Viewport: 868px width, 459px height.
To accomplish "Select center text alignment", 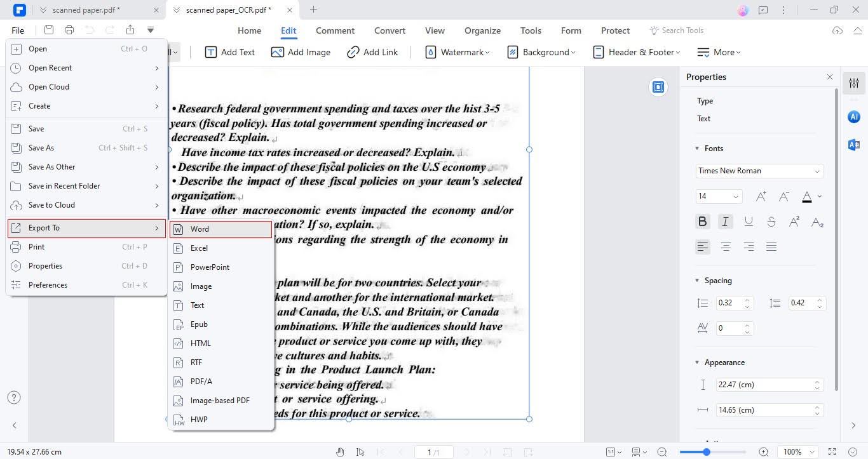I will coord(725,246).
